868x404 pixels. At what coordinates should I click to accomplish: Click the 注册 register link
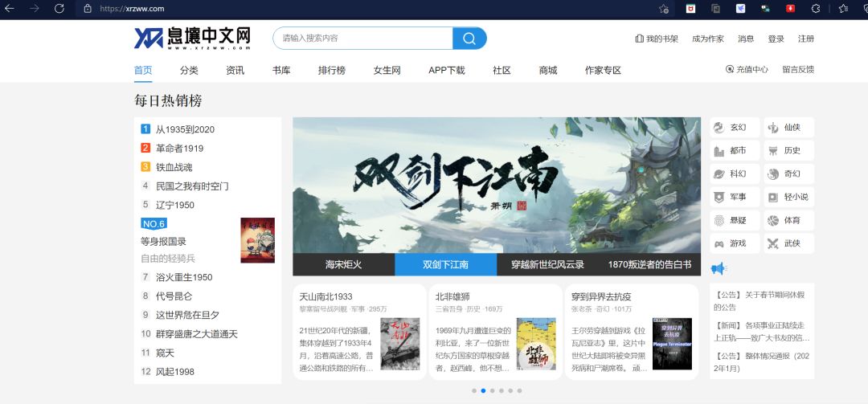806,39
